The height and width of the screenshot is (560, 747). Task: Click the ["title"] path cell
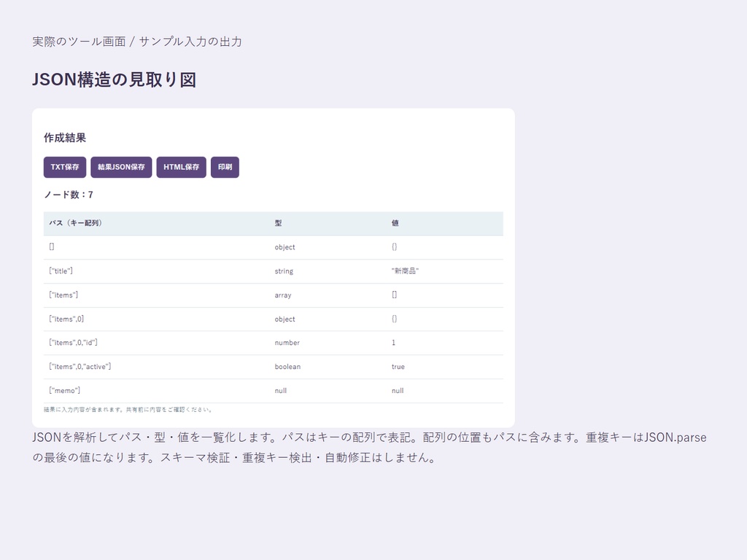[x=157, y=271]
